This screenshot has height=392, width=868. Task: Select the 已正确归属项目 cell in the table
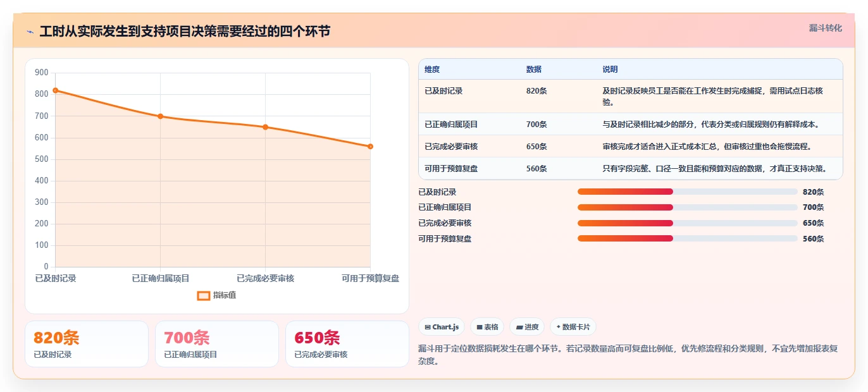pos(451,125)
